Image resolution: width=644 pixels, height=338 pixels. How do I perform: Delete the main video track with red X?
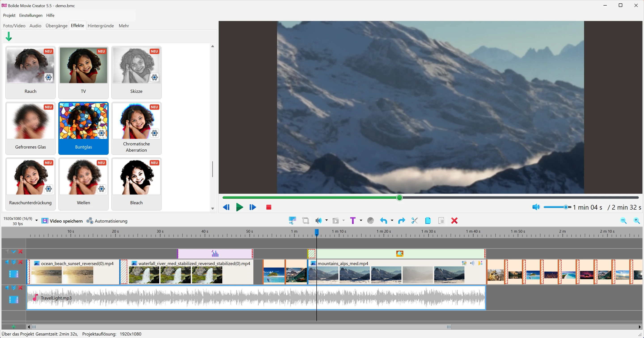click(21, 262)
